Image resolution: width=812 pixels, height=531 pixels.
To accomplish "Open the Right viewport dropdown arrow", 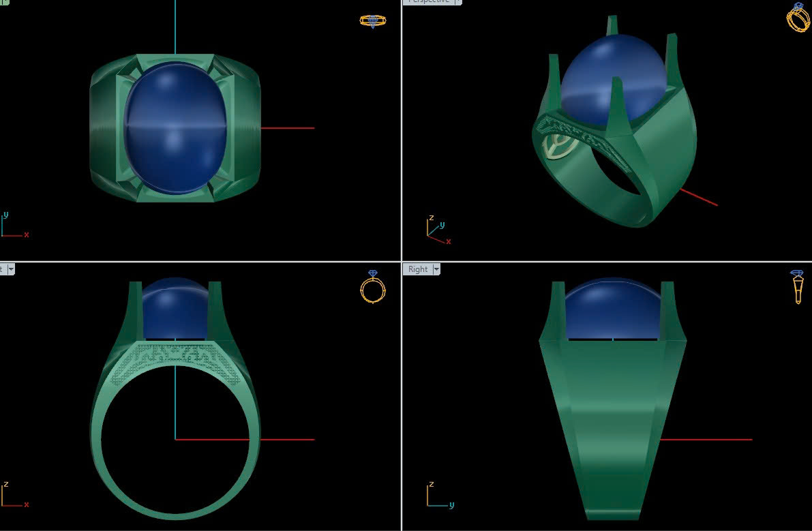I will coord(436,269).
